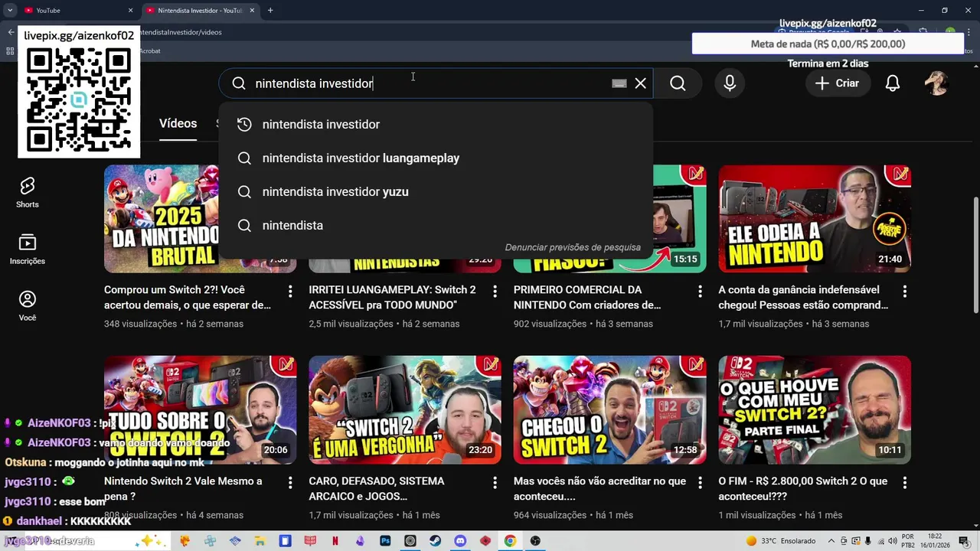Open video title "O FIM - R$ 2.800,00 Switch 2"
The image size is (980, 551).
[x=803, y=489]
